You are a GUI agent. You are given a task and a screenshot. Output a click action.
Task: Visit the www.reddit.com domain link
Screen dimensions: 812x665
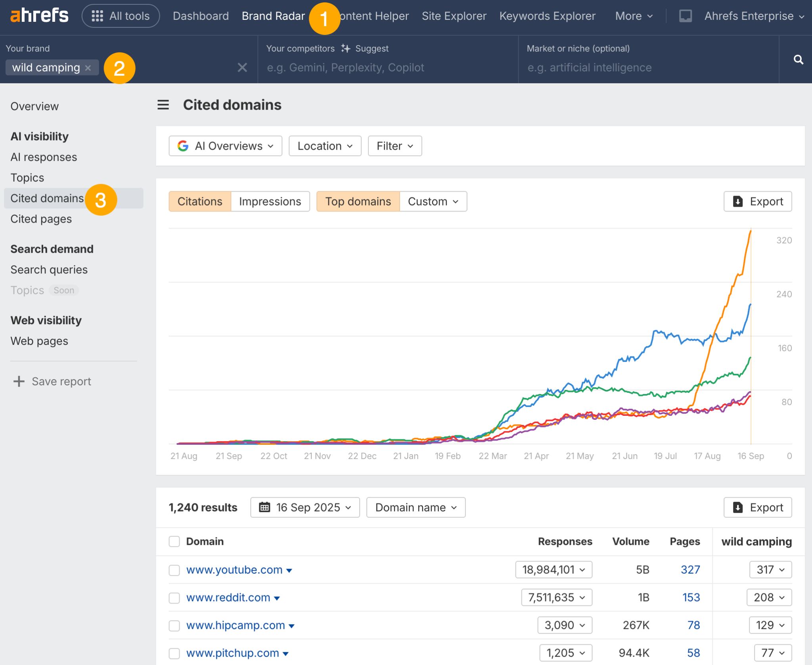click(x=228, y=598)
